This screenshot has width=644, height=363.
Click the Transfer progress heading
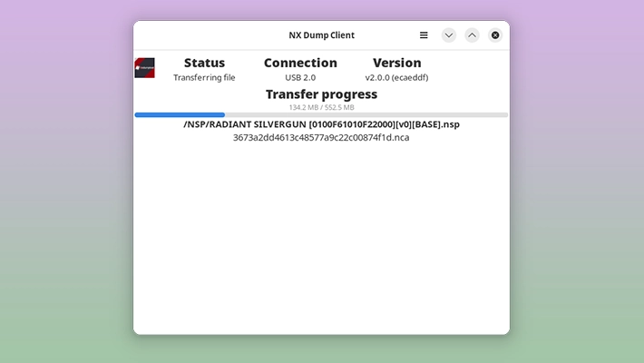click(x=321, y=94)
